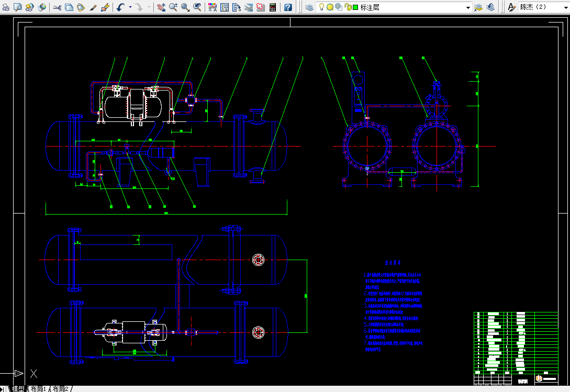
Task: Open Layer Properties Manager icon
Action: click(309, 7)
